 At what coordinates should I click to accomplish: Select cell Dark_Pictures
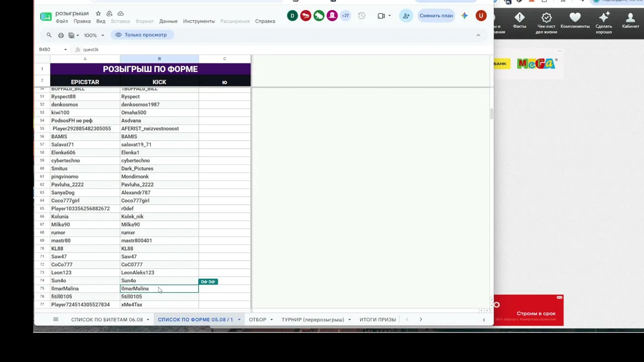click(159, 168)
